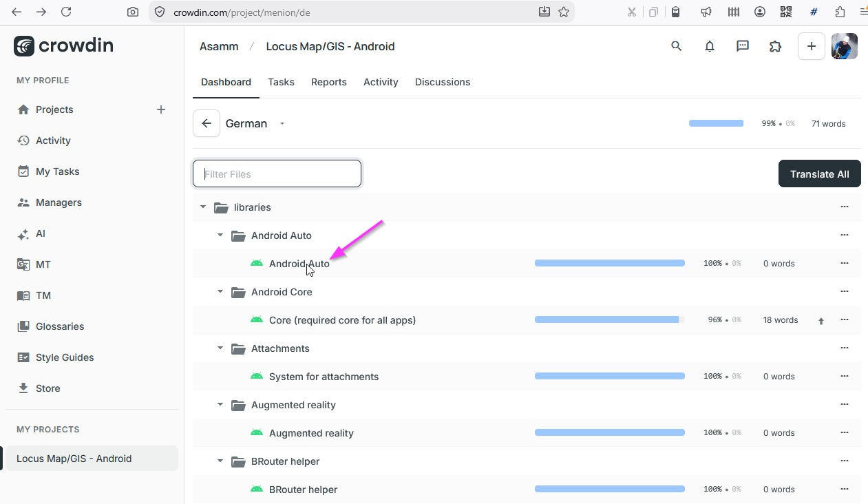868x504 pixels.
Task: Open the German language dropdown arrow
Action: (282, 124)
